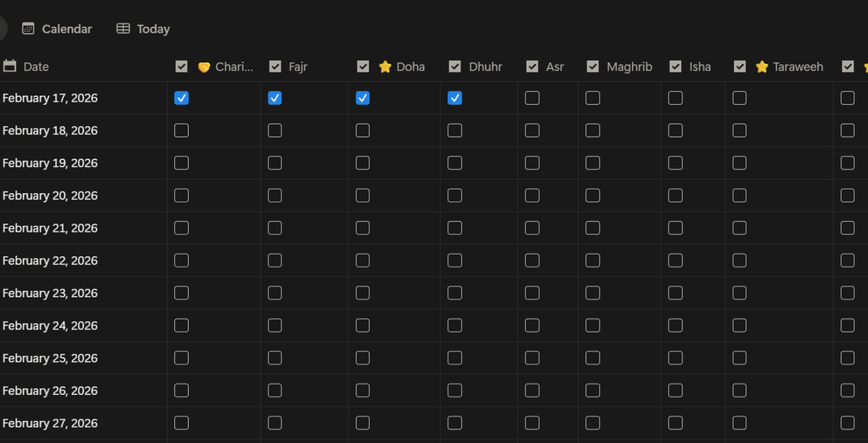Open the Dhuhr column property menu
The height and width of the screenshot is (443, 868).
485,67
